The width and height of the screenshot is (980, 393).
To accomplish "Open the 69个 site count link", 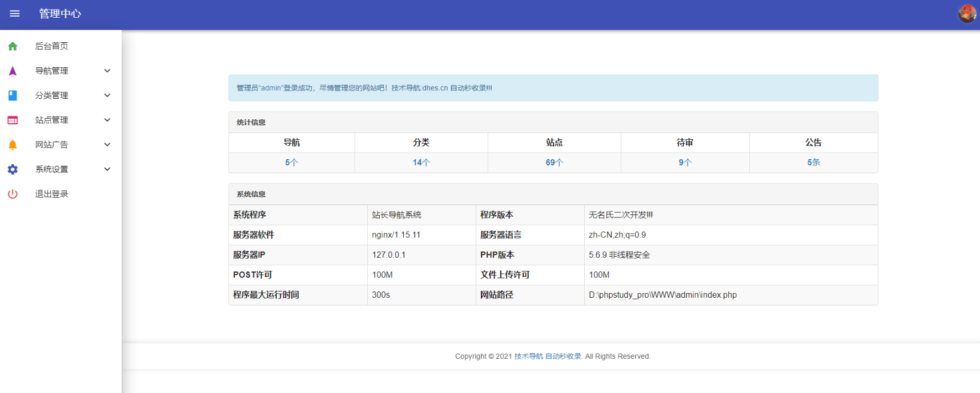I will coord(554,163).
